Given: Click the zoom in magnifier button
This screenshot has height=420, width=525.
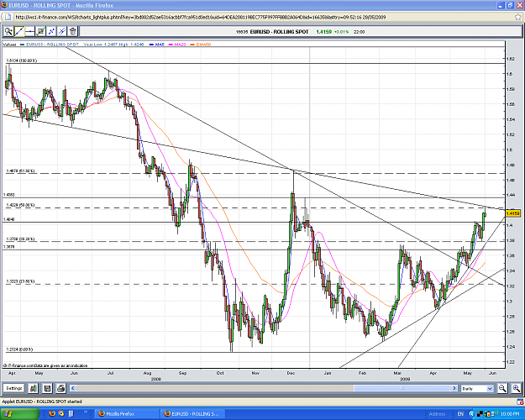Looking at the screenshot, I should 517,388.
